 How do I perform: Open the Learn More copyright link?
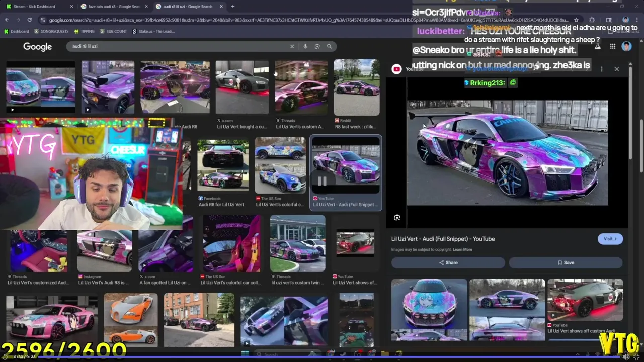coord(462,250)
